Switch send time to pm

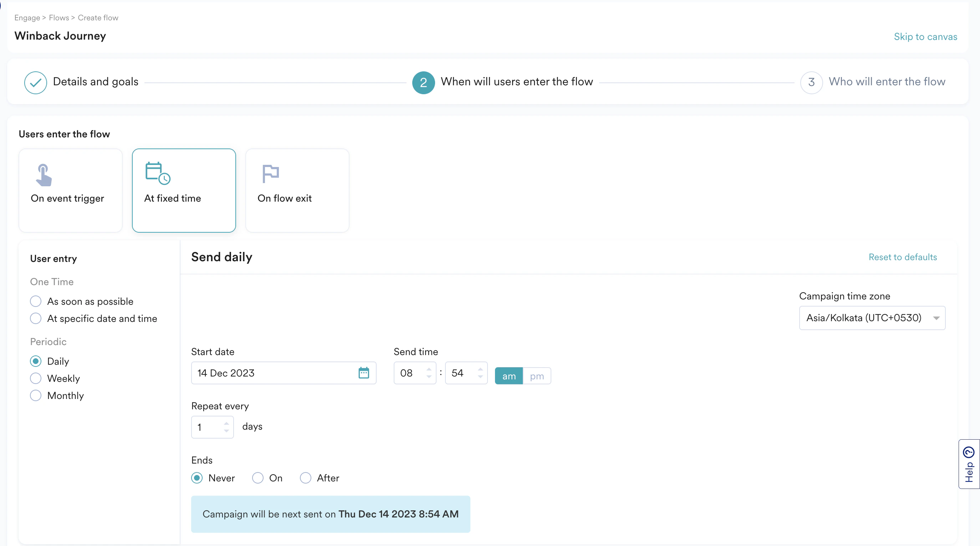[x=536, y=376]
